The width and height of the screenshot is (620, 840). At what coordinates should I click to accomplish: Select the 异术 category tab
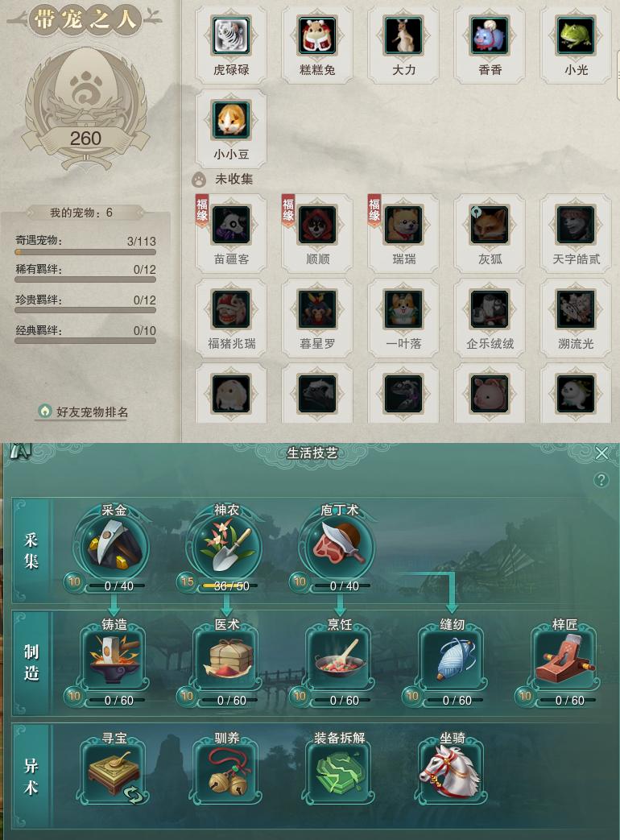(31, 777)
